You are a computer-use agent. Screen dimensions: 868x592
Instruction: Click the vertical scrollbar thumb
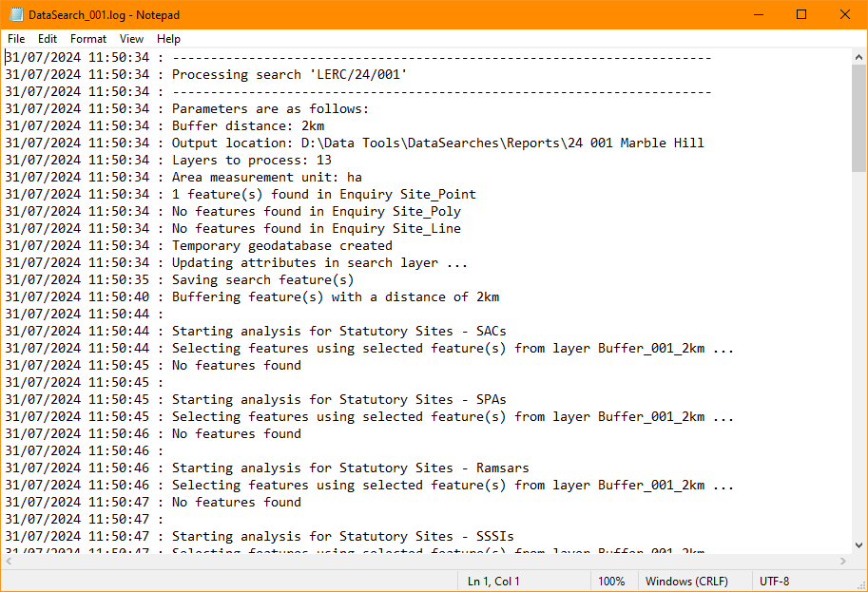(x=858, y=119)
